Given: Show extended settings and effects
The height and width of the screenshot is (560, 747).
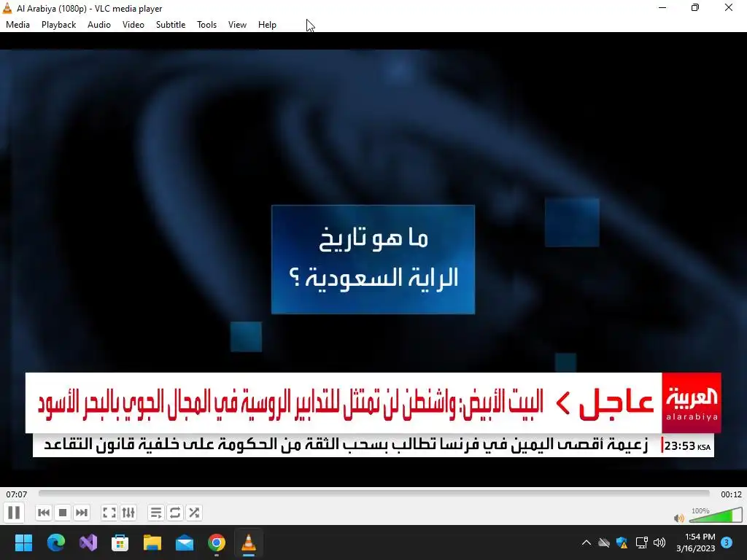Looking at the screenshot, I should pos(128,513).
